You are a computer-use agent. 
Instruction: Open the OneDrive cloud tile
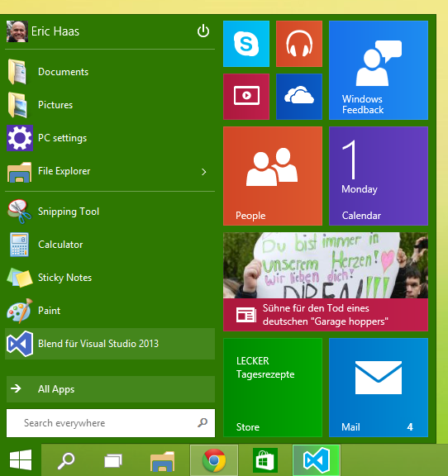pyautogui.click(x=299, y=97)
